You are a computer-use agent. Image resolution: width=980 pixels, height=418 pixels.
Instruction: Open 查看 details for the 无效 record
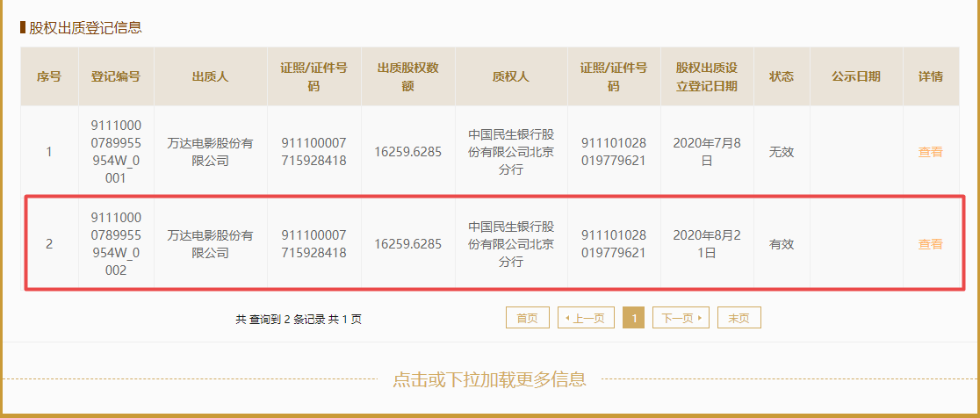click(930, 152)
